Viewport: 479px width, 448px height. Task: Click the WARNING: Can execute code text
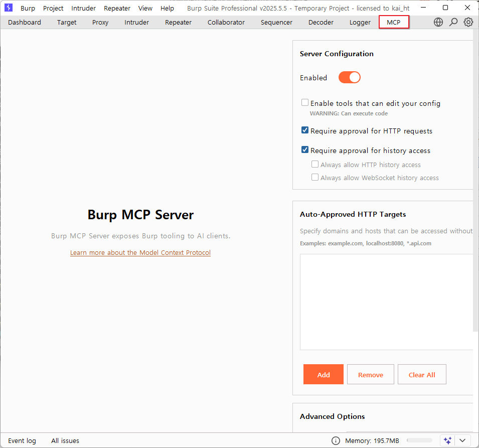coord(349,113)
